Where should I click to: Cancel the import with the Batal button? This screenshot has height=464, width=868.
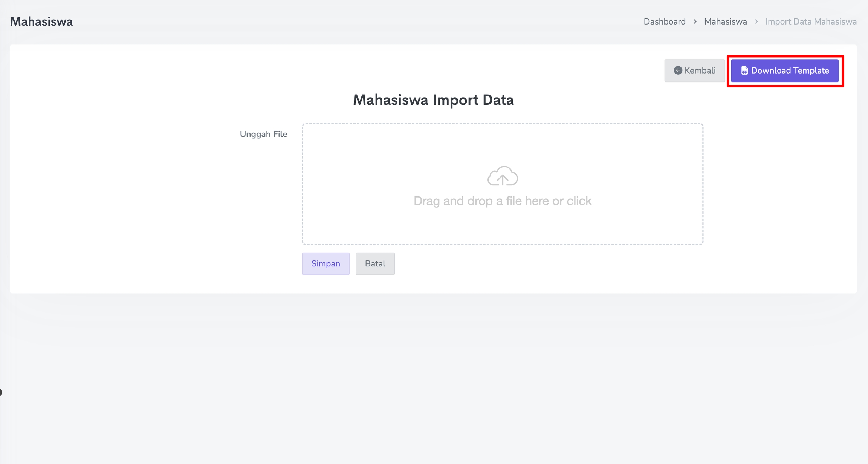point(375,263)
